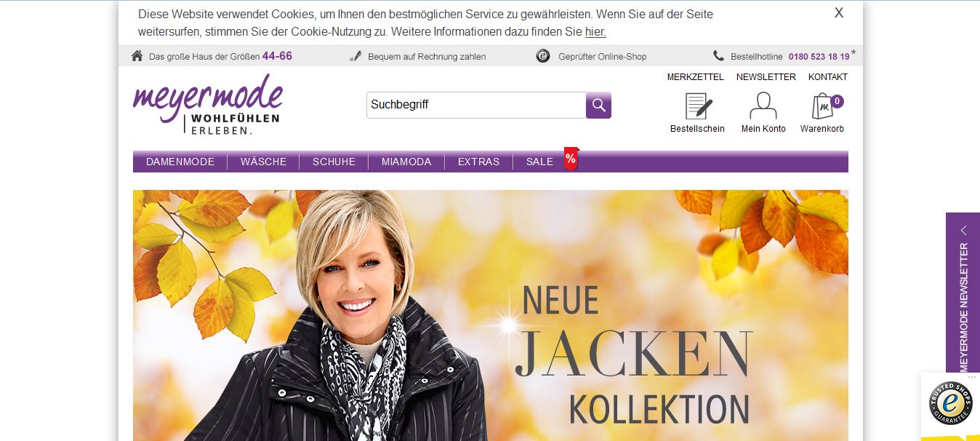
Task: Open the EXTRAS menu
Action: pyautogui.click(x=478, y=162)
